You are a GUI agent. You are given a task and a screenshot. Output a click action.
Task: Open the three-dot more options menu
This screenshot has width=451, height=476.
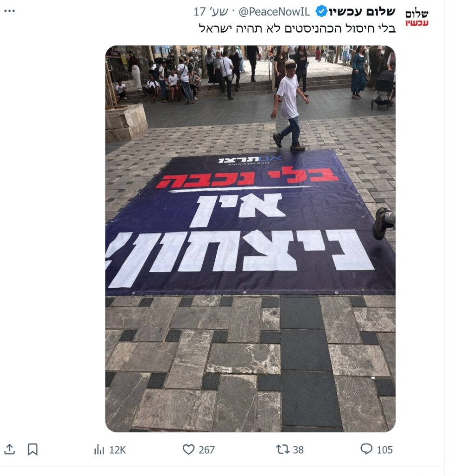coord(9,11)
